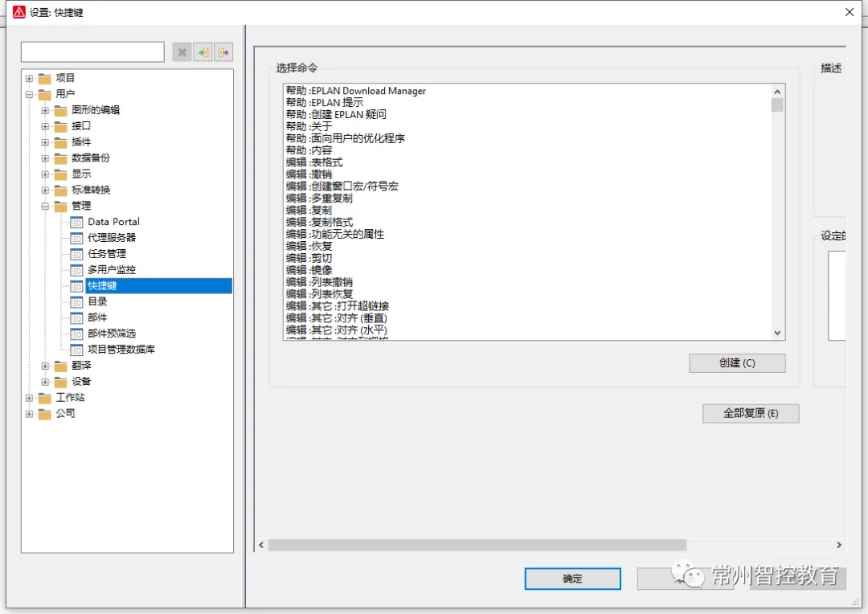The width and height of the screenshot is (868, 614).
Task: Click the clear search X icon
Action: coord(182,52)
